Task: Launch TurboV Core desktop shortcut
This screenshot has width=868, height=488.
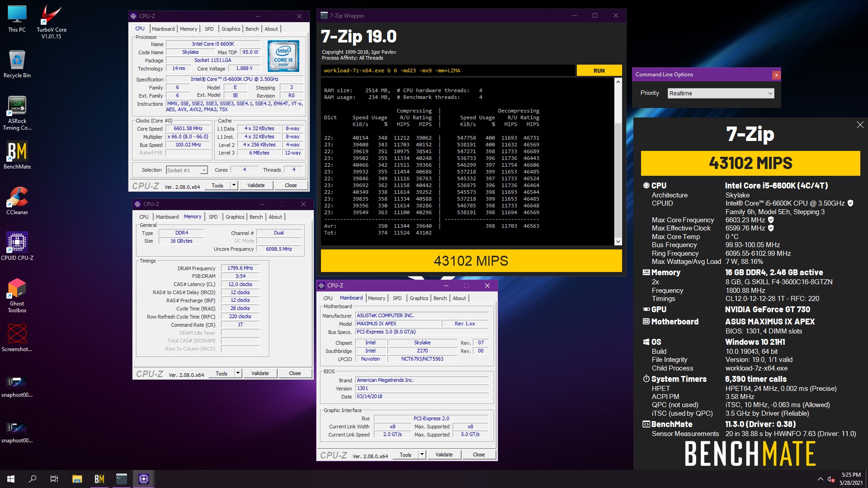Action: pos(51,22)
